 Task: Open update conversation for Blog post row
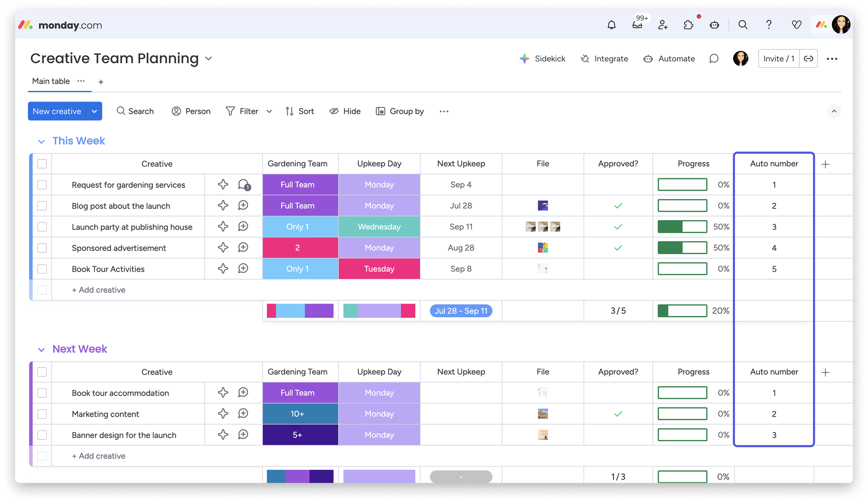243,205
